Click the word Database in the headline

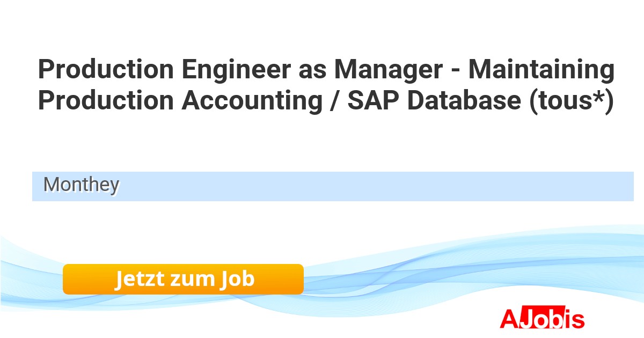[x=461, y=100]
